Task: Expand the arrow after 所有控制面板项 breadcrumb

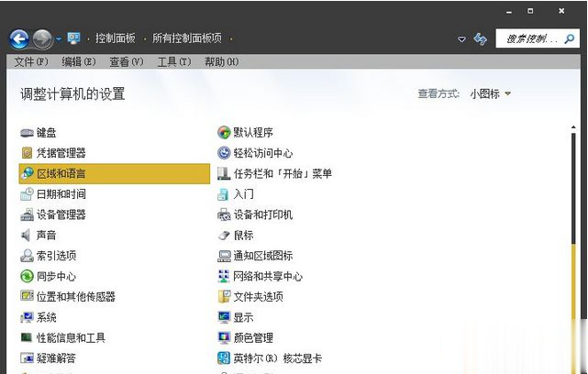Action: coord(231,38)
